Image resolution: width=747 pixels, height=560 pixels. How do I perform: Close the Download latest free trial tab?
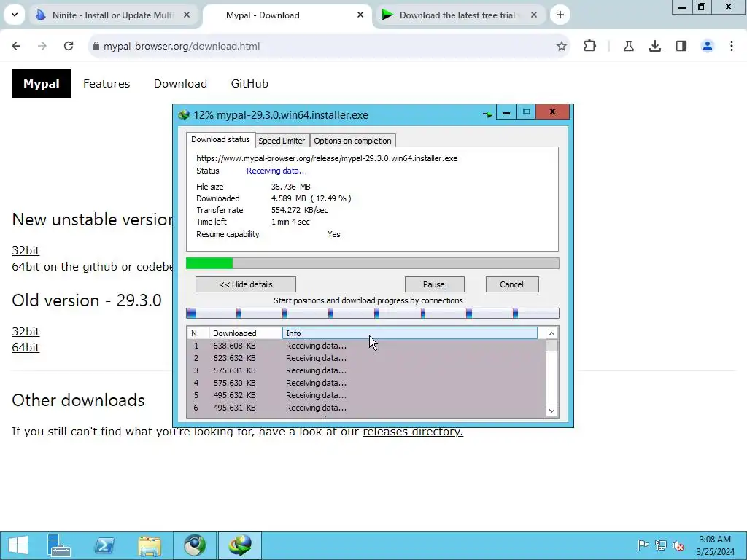534,15
